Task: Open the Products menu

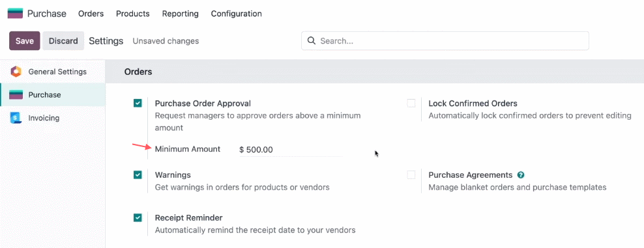Action: pos(133,14)
